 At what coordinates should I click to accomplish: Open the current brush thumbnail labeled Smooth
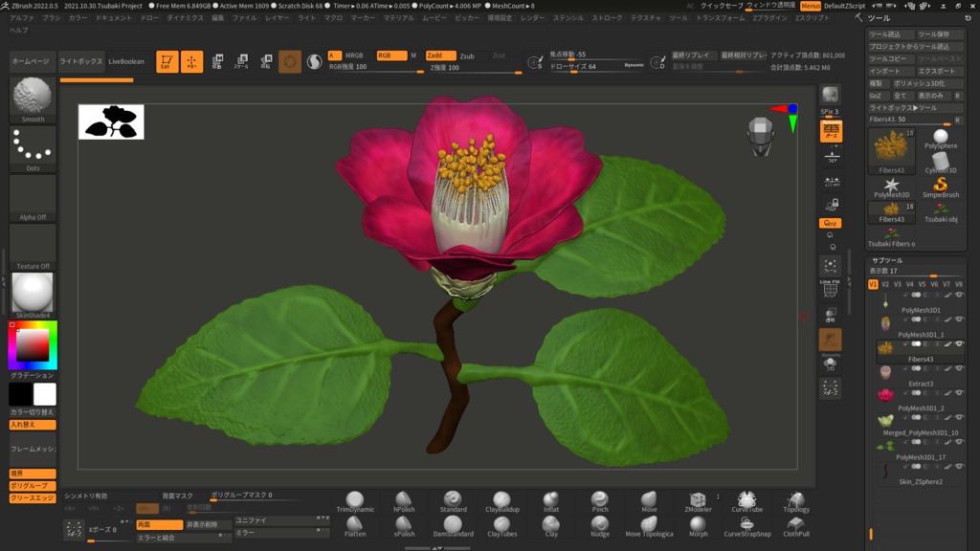(x=33, y=99)
